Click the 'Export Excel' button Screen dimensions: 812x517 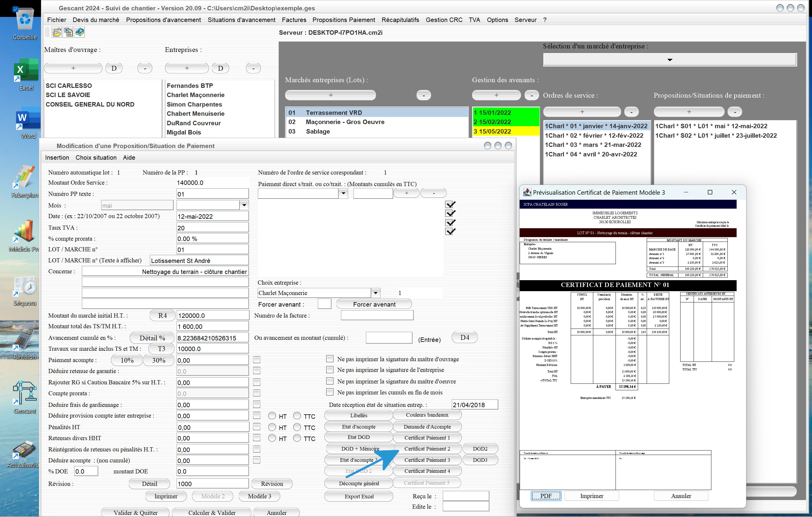click(x=359, y=496)
